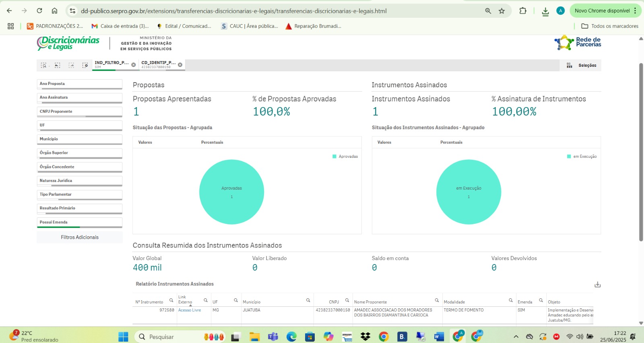
Task: Open Dropbox from the taskbar
Action: (365, 337)
